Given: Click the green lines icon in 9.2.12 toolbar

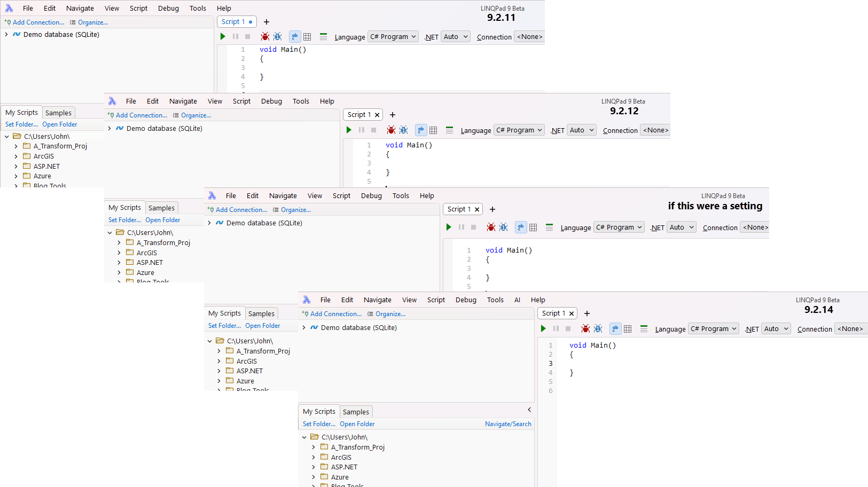Looking at the screenshot, I should (449, 130).
